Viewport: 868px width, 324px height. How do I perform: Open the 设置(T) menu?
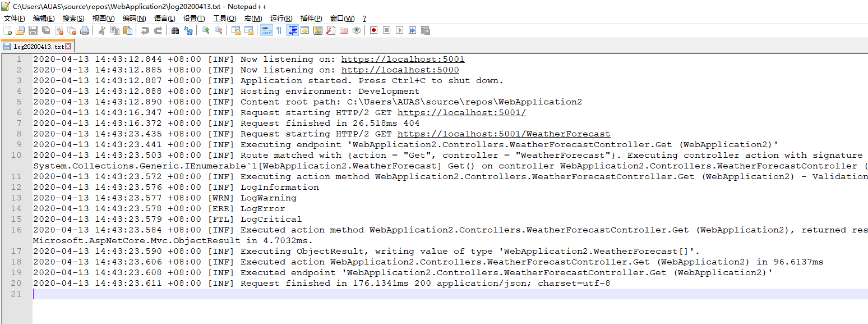[194, 18]
